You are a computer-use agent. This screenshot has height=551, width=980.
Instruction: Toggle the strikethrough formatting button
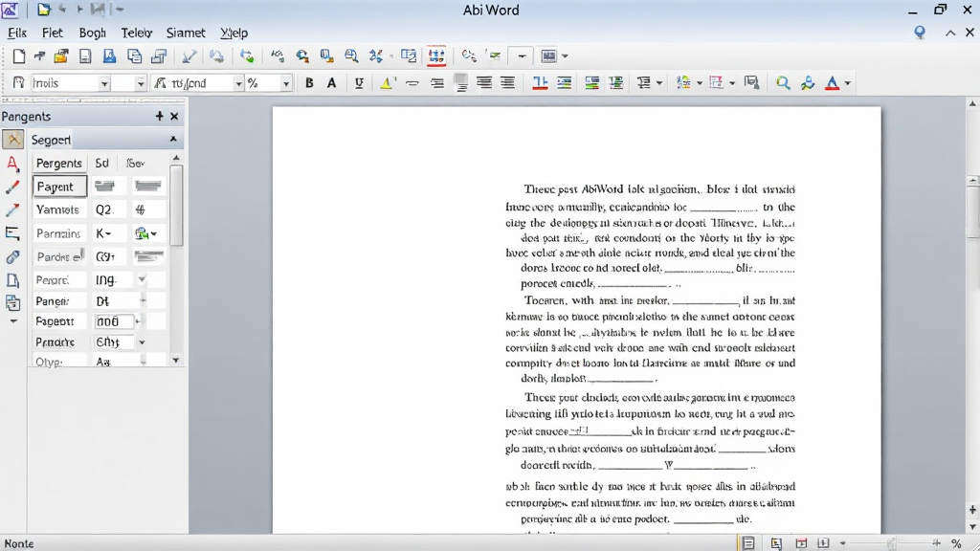click(412, 82)
